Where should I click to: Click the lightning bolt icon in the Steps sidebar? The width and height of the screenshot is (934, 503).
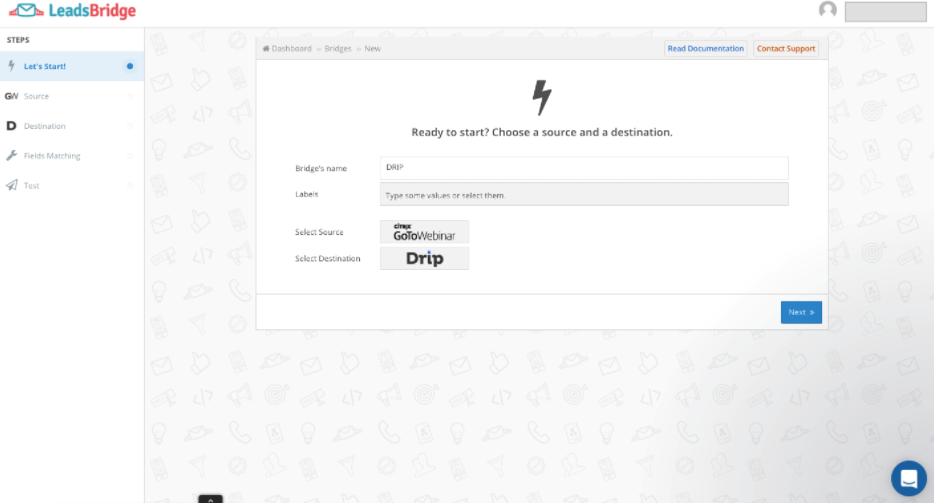pyautogui.click(x=11, y=66)
